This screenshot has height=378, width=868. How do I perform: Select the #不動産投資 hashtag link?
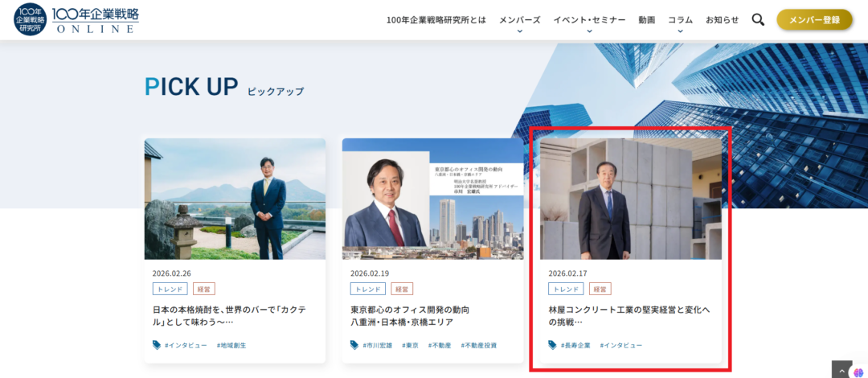click(x=478, y=345)
